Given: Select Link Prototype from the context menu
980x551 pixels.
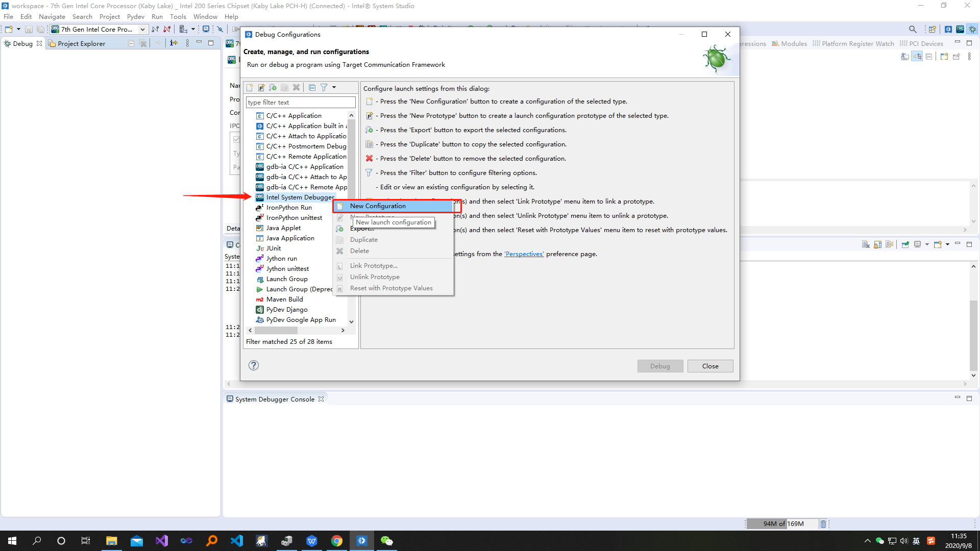Looking at the screenshot, I should coord(374,265).
